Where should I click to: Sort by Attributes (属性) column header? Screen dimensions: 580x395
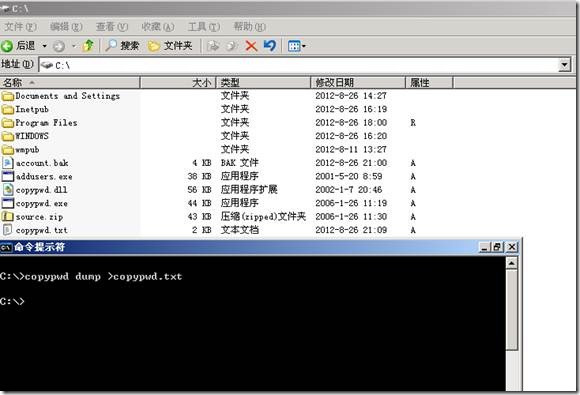429,82
